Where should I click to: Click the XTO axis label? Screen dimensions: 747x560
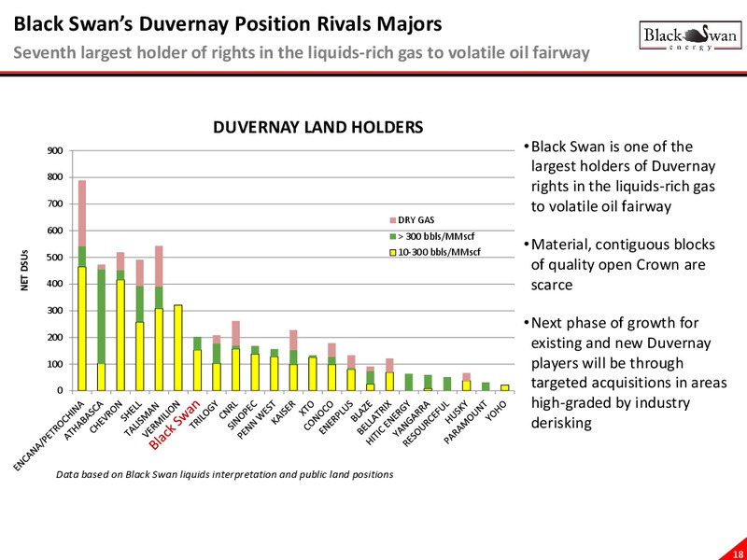tap(307, 407)
